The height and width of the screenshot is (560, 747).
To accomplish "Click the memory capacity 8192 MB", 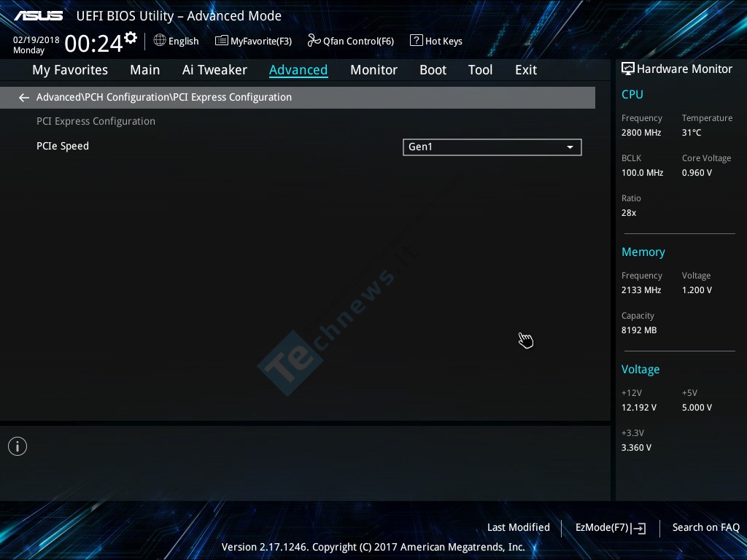I will click(639, 330).
